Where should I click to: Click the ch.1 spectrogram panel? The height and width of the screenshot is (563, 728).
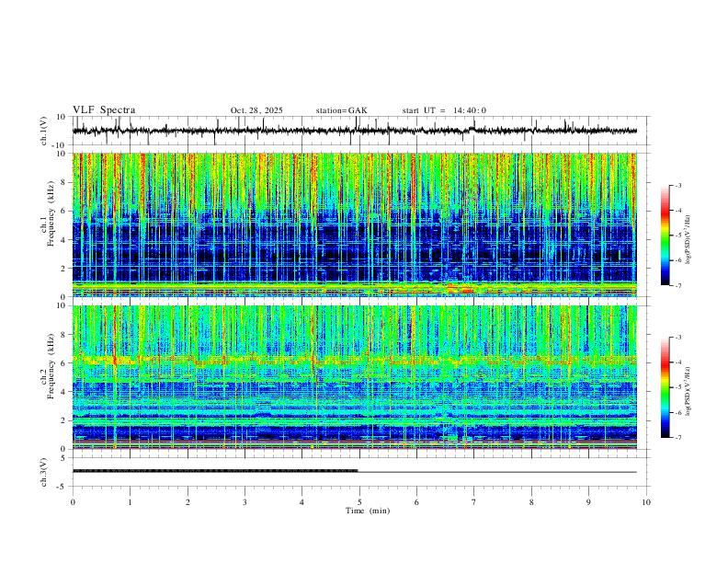tap(354, 224)
